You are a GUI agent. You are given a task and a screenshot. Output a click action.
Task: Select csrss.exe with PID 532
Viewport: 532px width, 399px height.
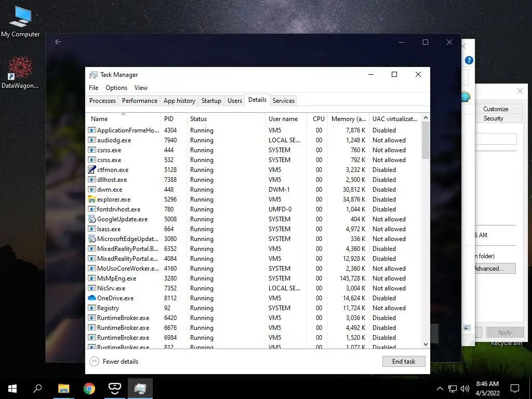[254, 160]
